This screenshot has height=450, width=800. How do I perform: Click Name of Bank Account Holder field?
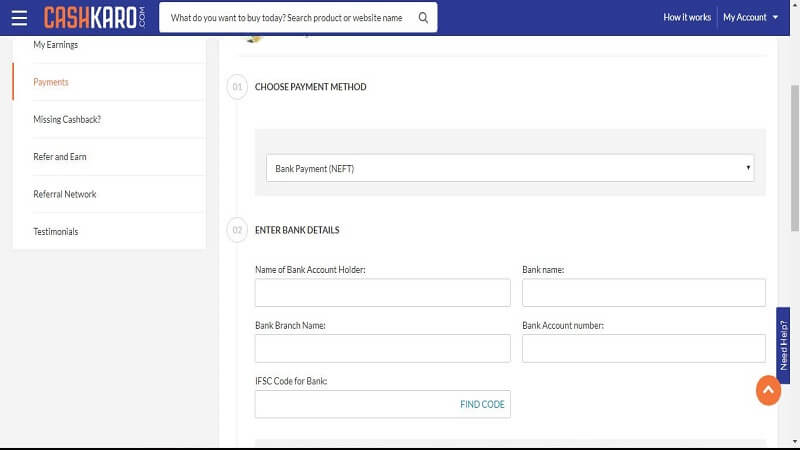click(x=382, y=292)
